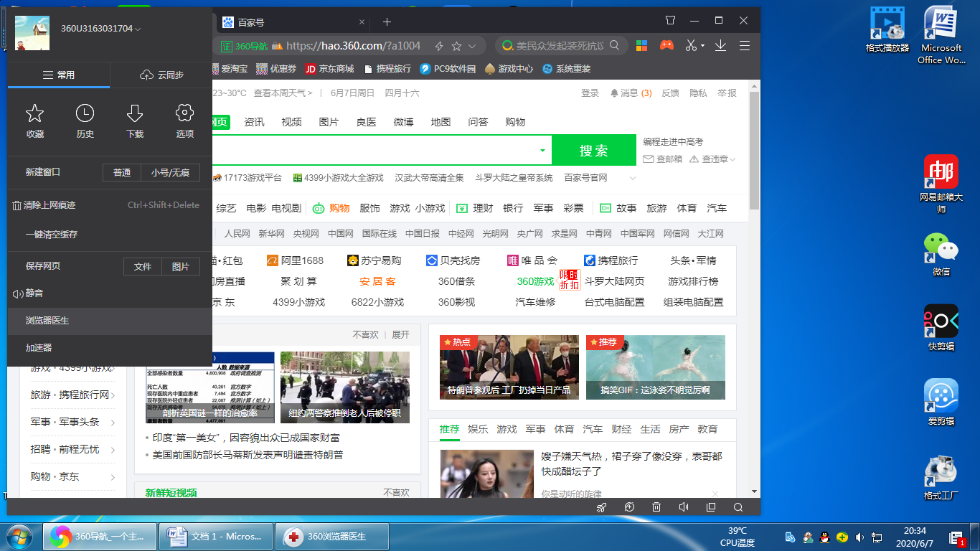Screen dimensions: 980x551
Task: Open the 下载 downloads arrow icon
Action: click(135, 113)
